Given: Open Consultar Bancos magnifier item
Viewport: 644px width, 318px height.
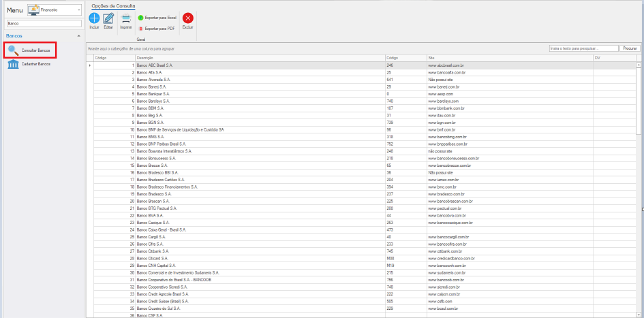Looking at the screenshot, I should (x=29, y=50).
